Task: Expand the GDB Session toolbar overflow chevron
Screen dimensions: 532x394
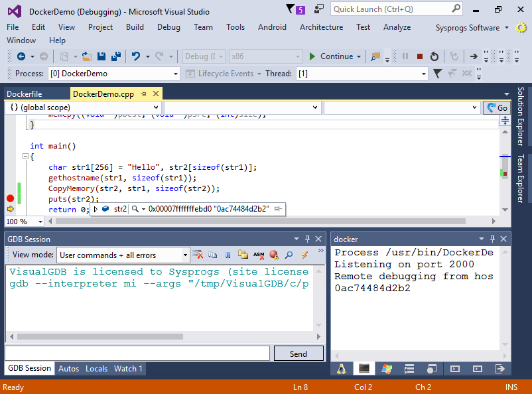Action: pyautogui.click(x=320, y=251)
